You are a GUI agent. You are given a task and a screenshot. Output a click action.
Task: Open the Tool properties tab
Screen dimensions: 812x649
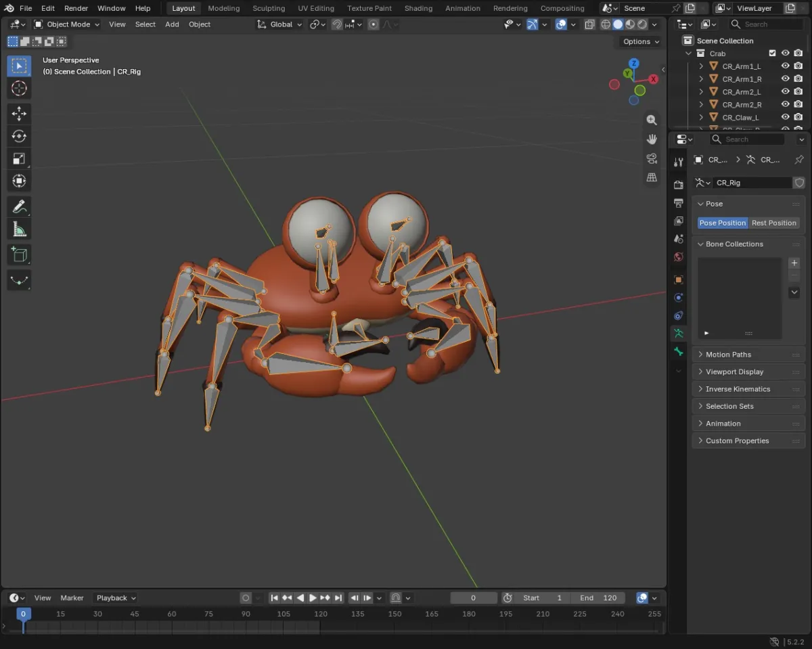(x=679, y=162)
